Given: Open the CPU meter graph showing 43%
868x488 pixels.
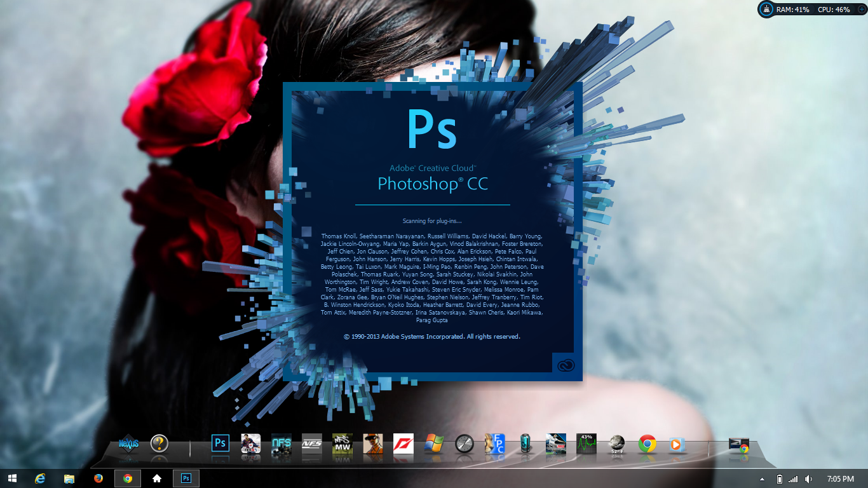Looking at the screenshot, I should 587,443.
